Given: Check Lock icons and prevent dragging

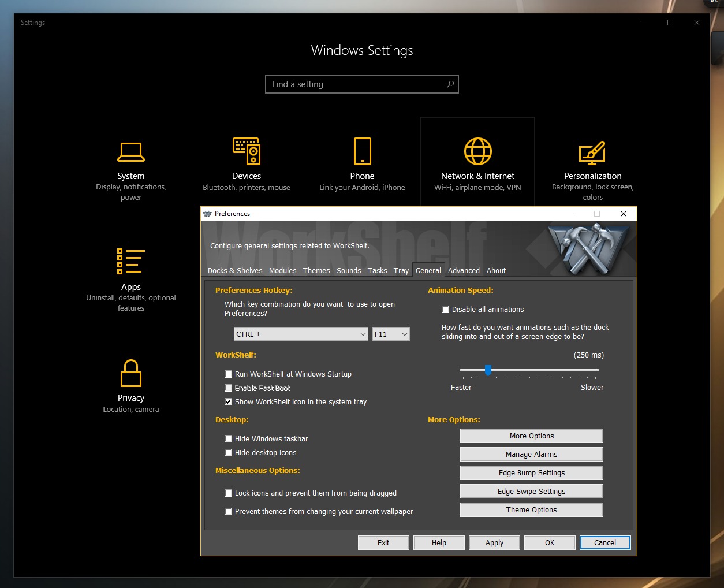Looking at the screenshot, I should 229,493.
